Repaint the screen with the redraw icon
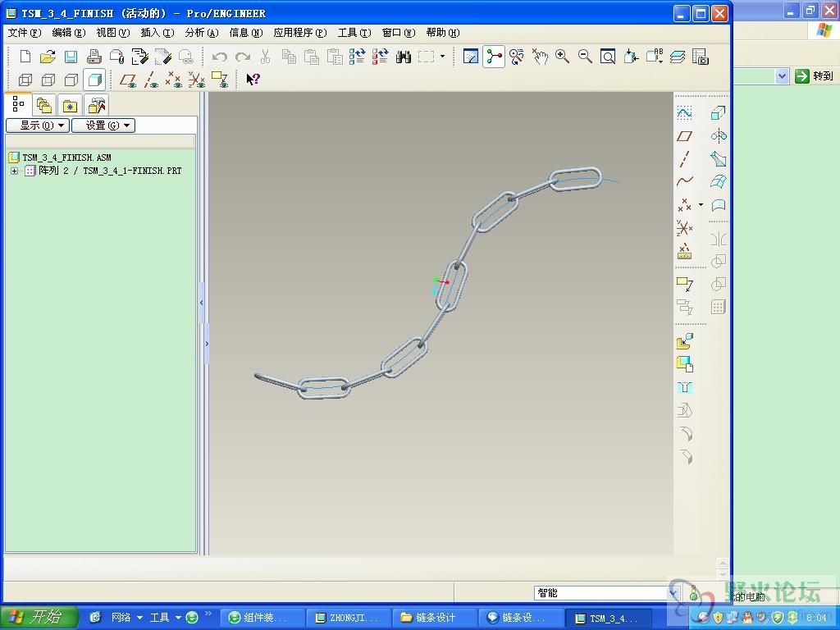The width and height of the screenshot is (840, 630). (470, 57)
